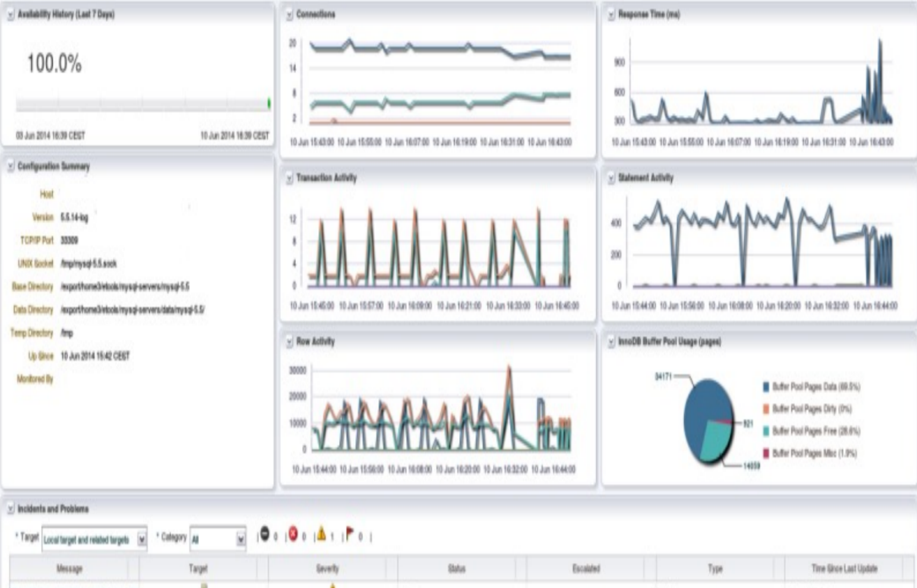
Task: Click the yellow Warning incidents triangle icon
Action: point(321,535)
